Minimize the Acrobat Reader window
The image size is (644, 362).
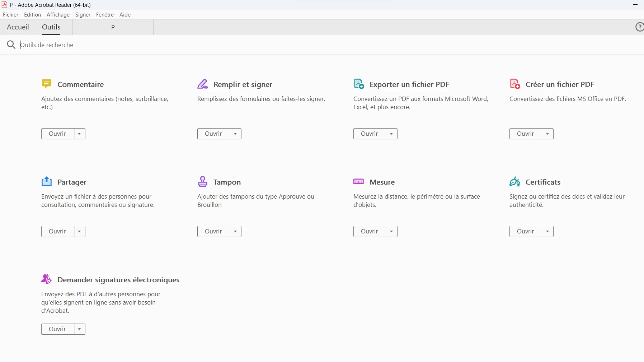point(635,5)
